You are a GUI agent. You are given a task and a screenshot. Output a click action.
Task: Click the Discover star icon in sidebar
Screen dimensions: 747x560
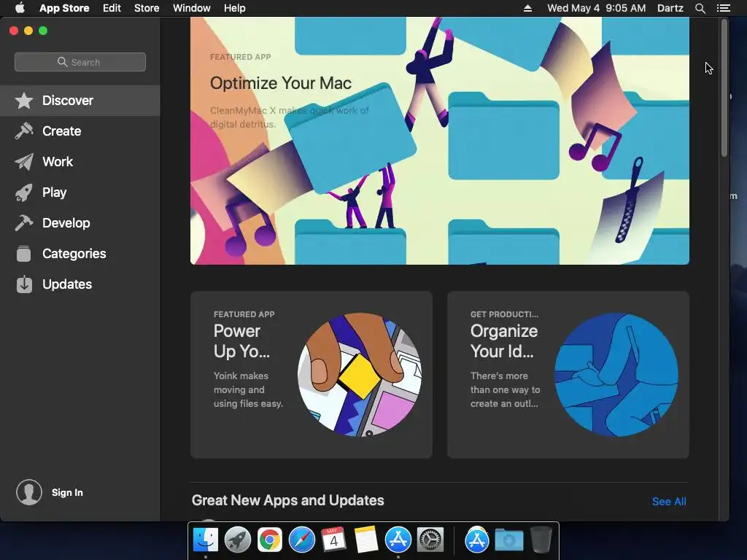click(24, 101)
